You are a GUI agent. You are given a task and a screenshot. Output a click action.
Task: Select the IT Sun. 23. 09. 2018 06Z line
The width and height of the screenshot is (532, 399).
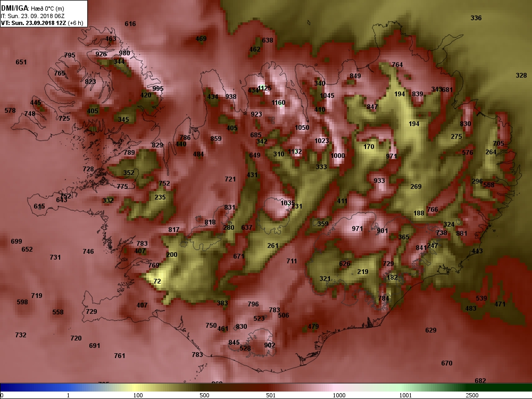click(x=33, y=15)
